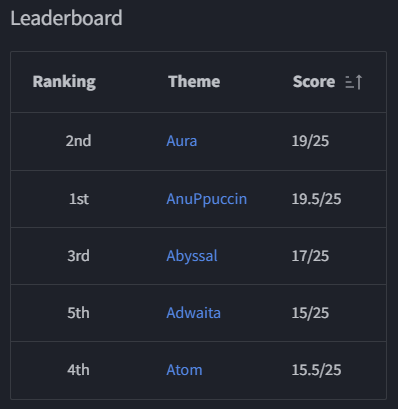Click the 17/25 score cell
This screenshot has width=398, height=409.
[x=310, y=256]
